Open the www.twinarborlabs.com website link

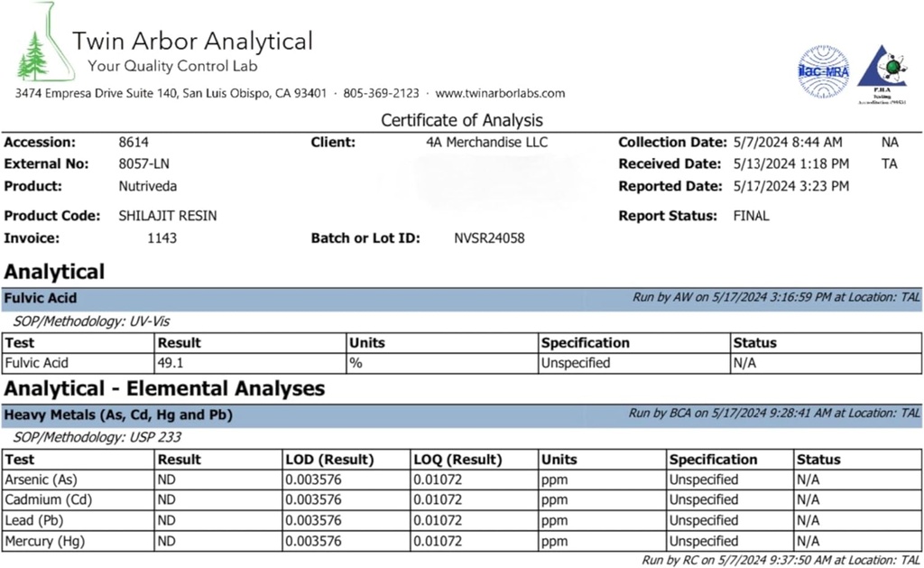(x=500, y=93)
